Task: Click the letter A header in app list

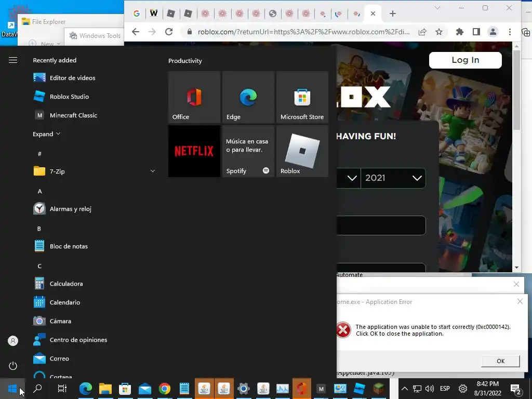Action: 39,191
